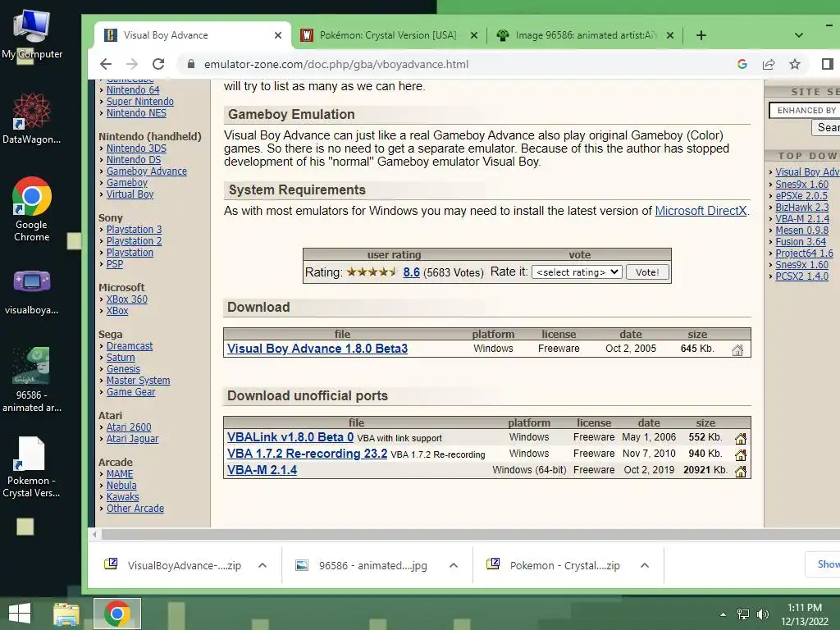Screen dimensions: 840x630
Task: Bookmark this page with star icon
Action: [x=794, y=64]
